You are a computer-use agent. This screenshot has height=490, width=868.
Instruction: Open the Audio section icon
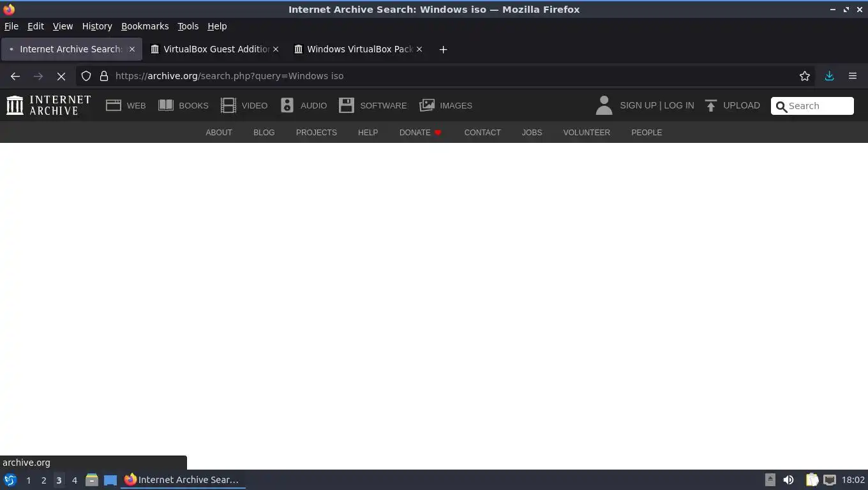tap(287, 105)
